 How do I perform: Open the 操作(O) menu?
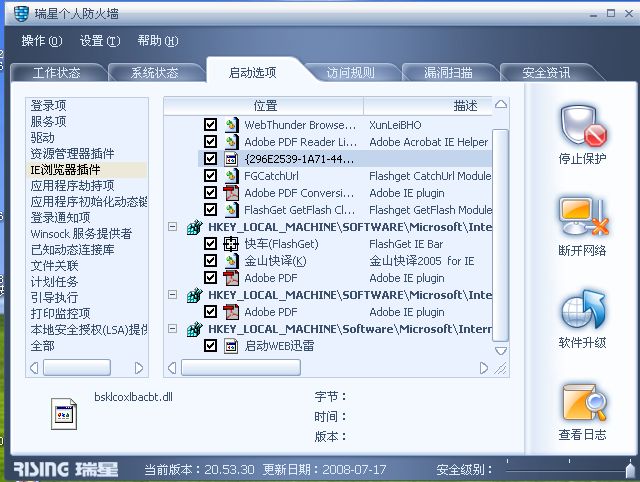[42, 41]
